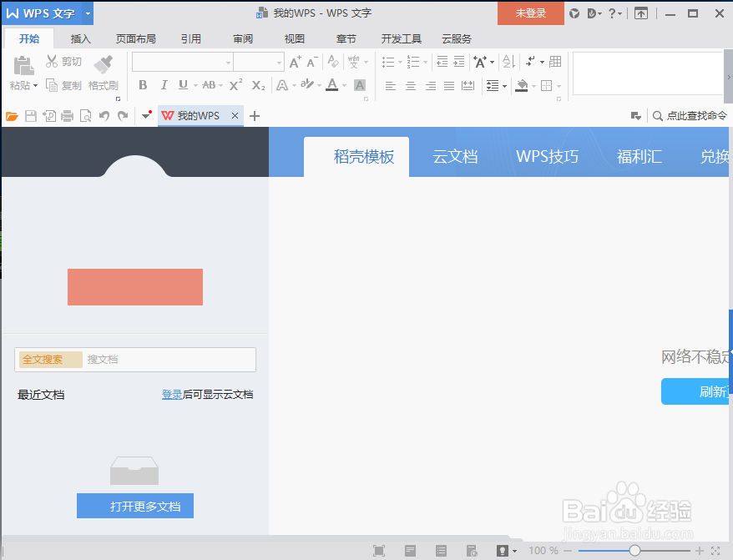The image size is (733, 560).
Task: Expand the bullet list style dropdown
Action: point(400,62)
